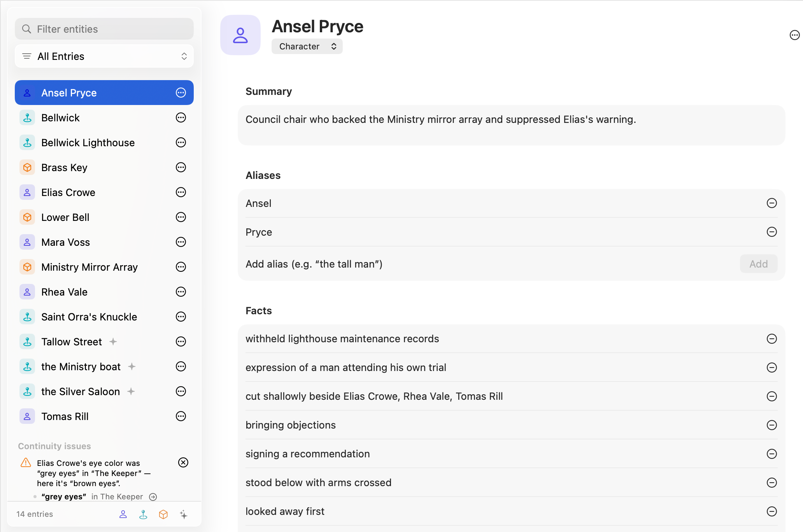The height and width of the screenshot is (532, 803).
Task: Click the Ansel Pryce character avatar icon
Action: (x=240, y=35)
